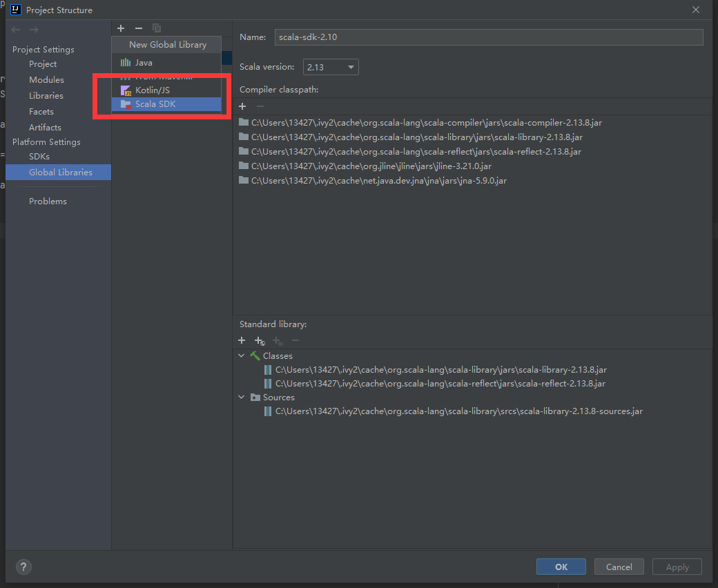Click the folder icon beside jline-3.21.0.jar
This screenshot has width=718, height=588.
click(244, 166)
